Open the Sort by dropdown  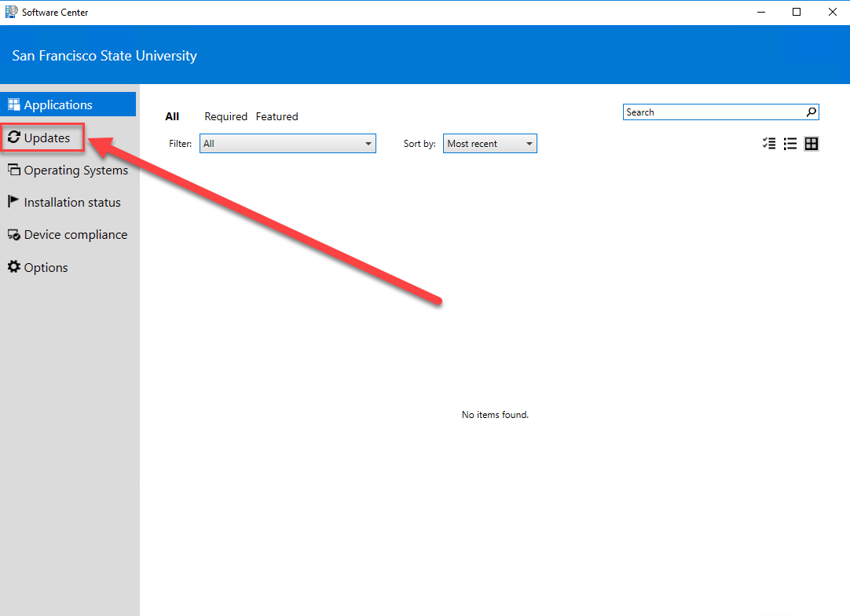(490, 144)
